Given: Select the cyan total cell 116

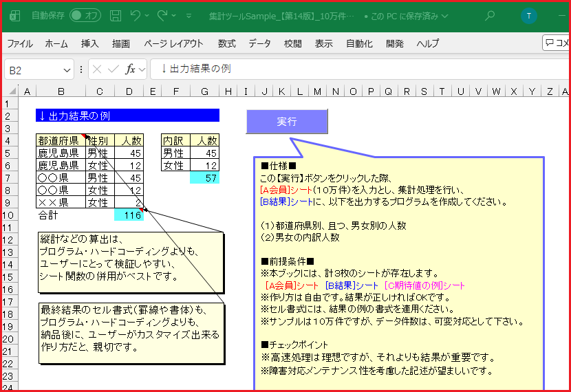Looking at the screenshot, I should coord(129,215).
